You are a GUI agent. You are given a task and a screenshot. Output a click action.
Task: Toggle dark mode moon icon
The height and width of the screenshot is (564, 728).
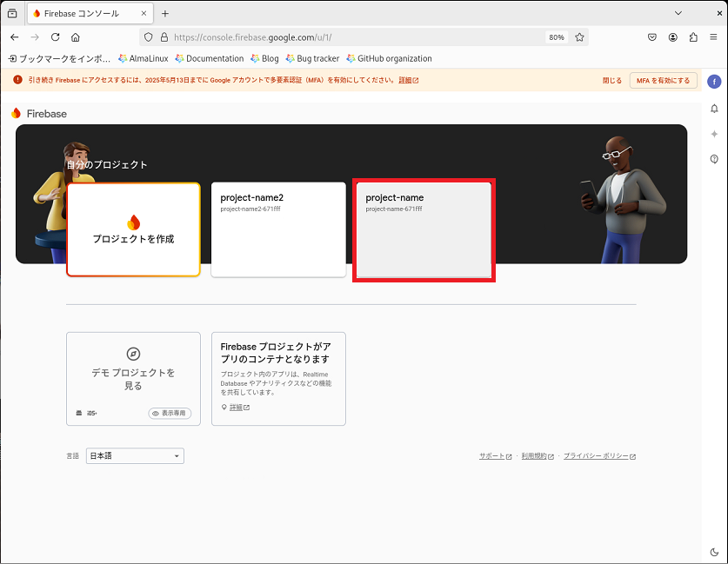714,552
